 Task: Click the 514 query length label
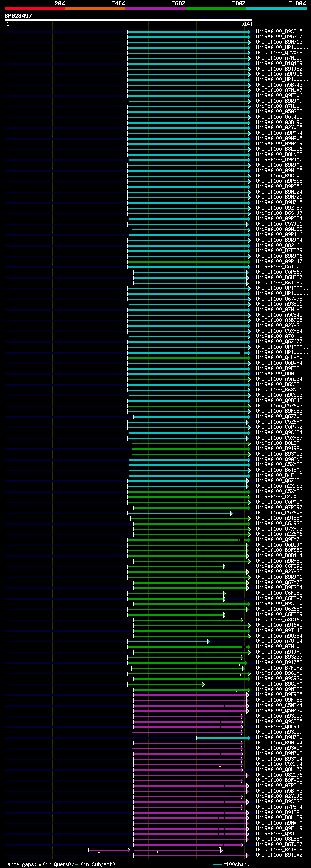click(x=245, y=24)
